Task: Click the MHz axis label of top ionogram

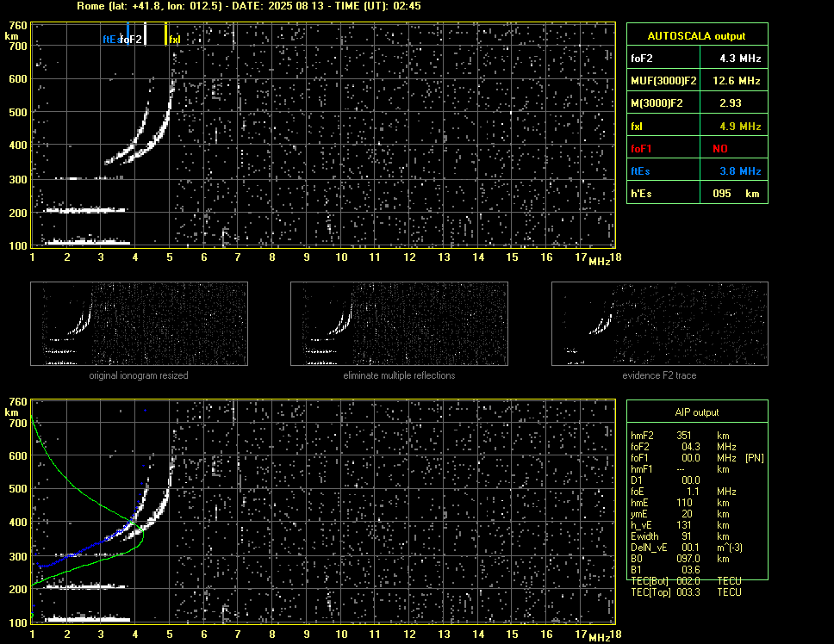Action: 600,261
